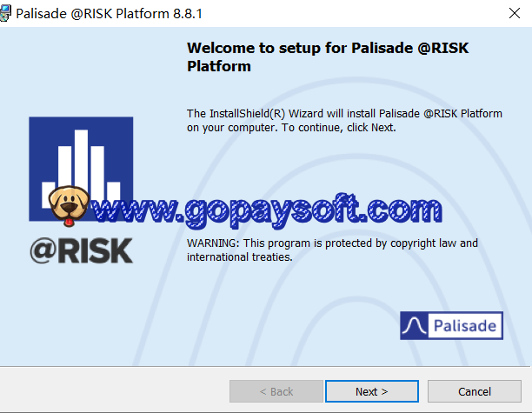Click the greyed-out Back button

point(276,391)
